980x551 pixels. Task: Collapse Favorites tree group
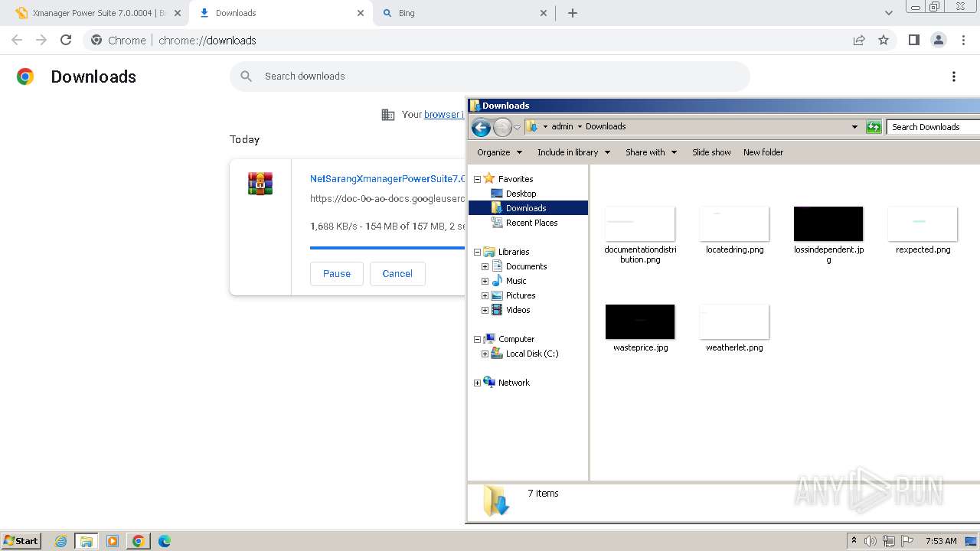click(x=477, y=179)
